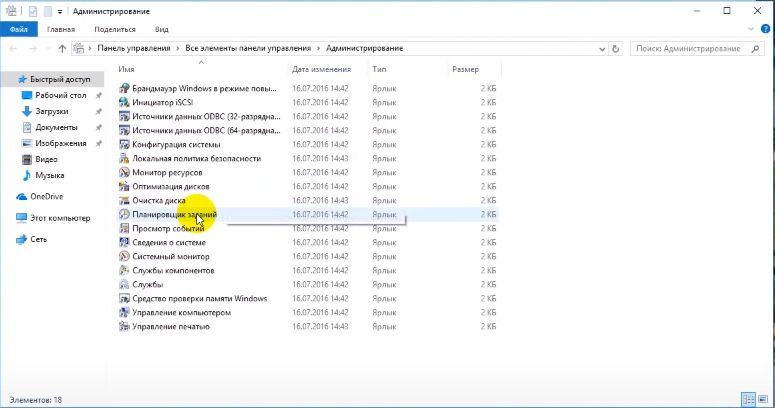775x408 pixels.
Task: Switch to details view layout icon
Action: 749,399
